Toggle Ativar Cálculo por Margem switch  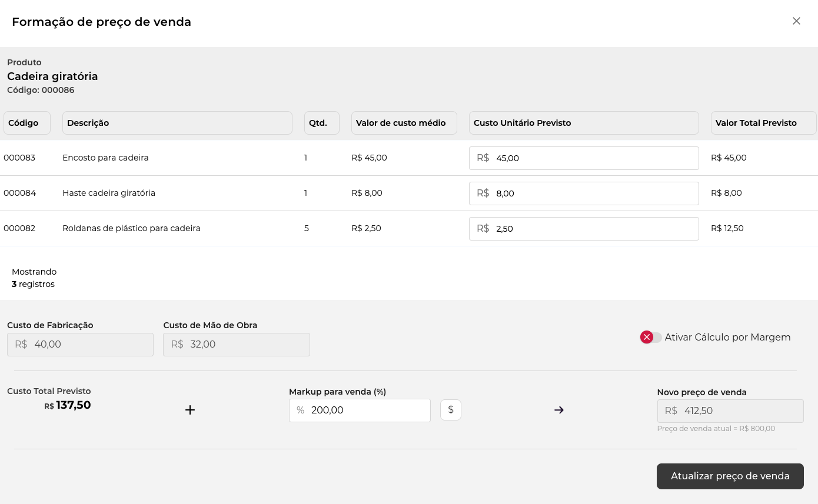click(651, 337)
